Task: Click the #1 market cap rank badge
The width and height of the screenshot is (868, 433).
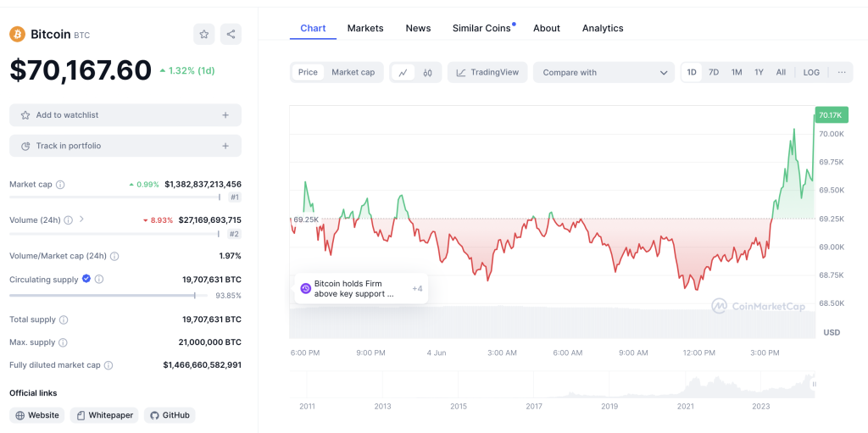Action: coord(235,197)
